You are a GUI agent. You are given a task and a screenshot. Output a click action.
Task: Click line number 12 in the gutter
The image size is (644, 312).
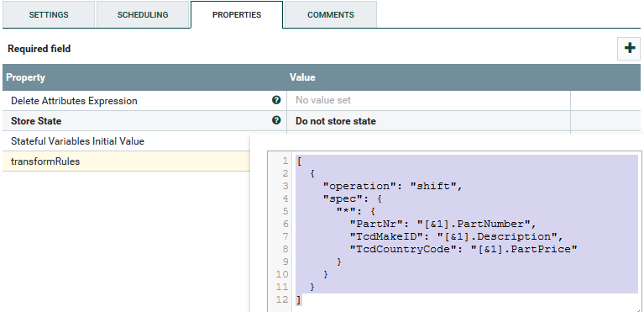tap(282, 299)
